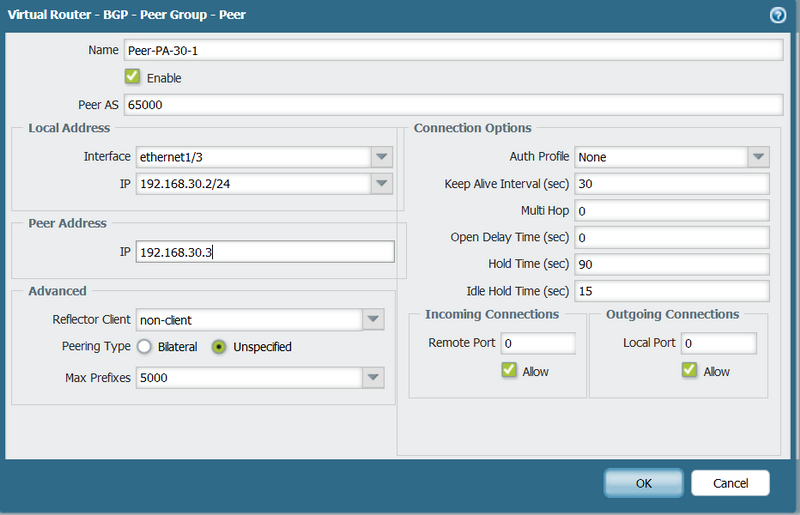Select the Unspecified peering type

[x=219, y=347]
